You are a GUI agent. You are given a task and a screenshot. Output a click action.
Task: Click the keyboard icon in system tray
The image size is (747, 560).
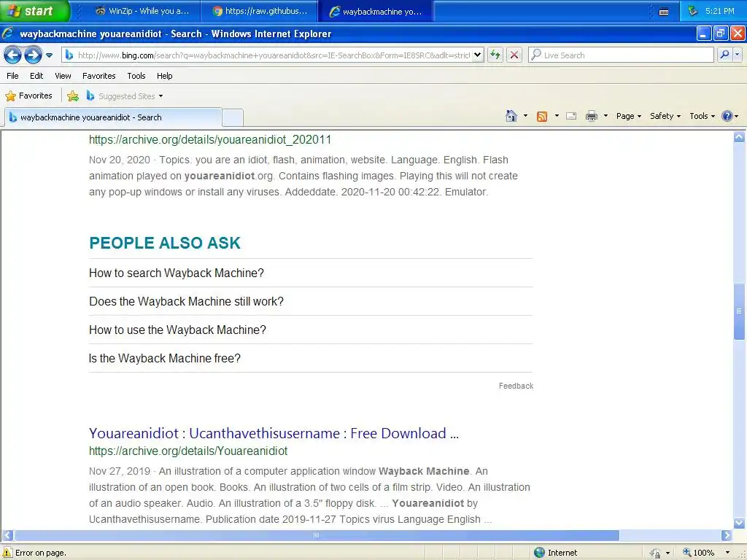click(x=663, y=12)
